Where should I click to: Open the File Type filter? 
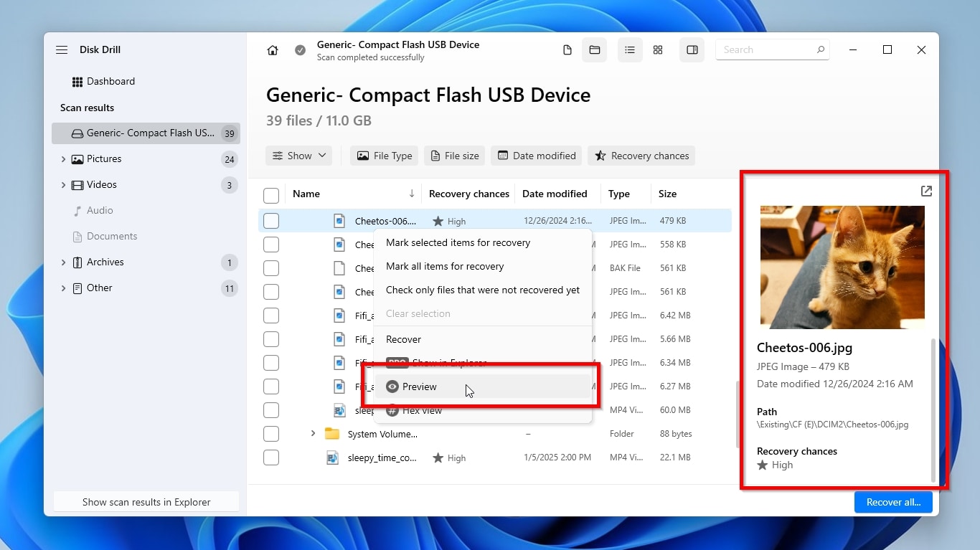tap(385, 156)
